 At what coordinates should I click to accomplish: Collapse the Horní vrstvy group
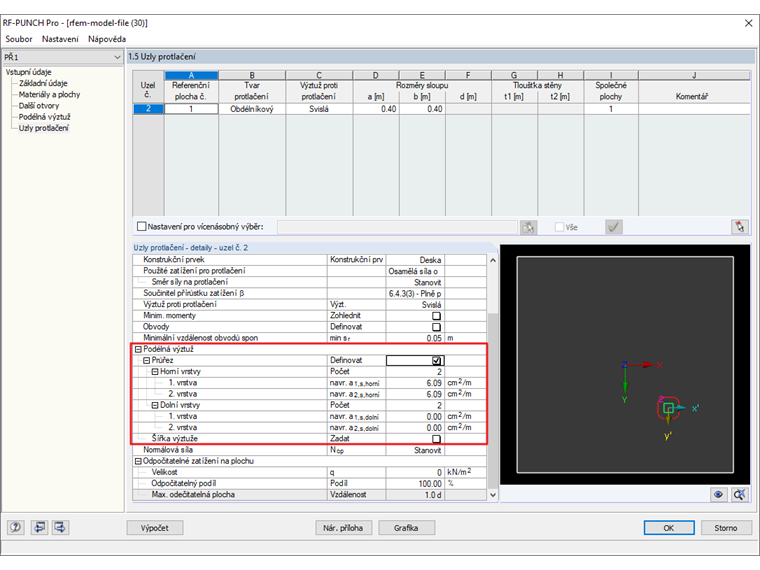[x=155, y=372]
